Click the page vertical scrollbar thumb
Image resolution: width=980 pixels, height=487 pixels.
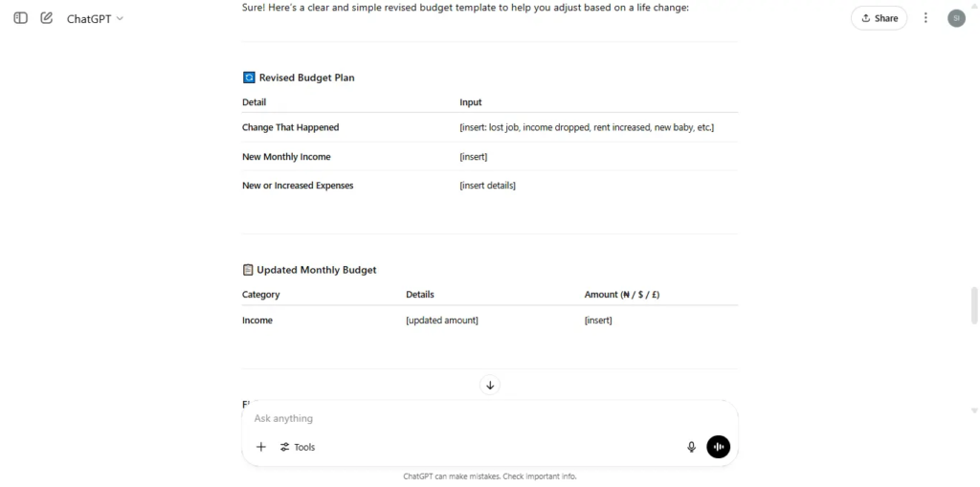(x=973, y=306)
